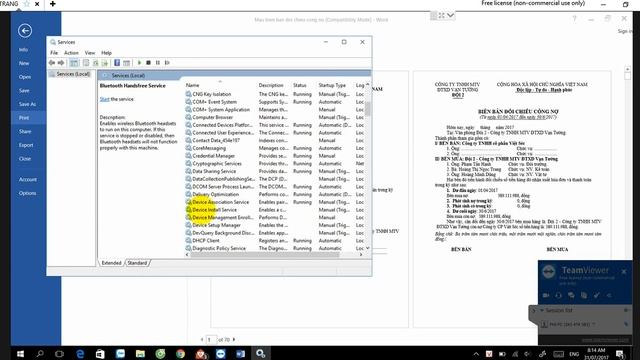Open Options in Word backstage menu
This screenshot has height=360, width=640.
[x=27, y=193]
